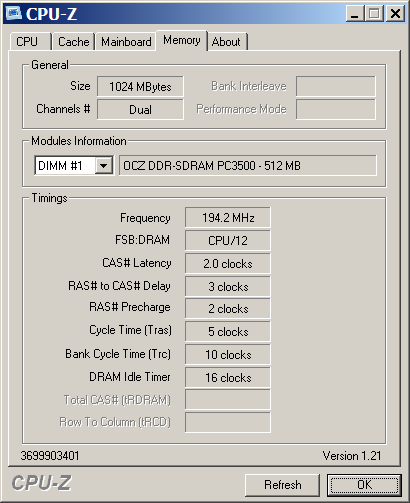The height and width of the screenshot is (503, 410).
Task: Open the Cache tab
Action: (x=74, y=42)
